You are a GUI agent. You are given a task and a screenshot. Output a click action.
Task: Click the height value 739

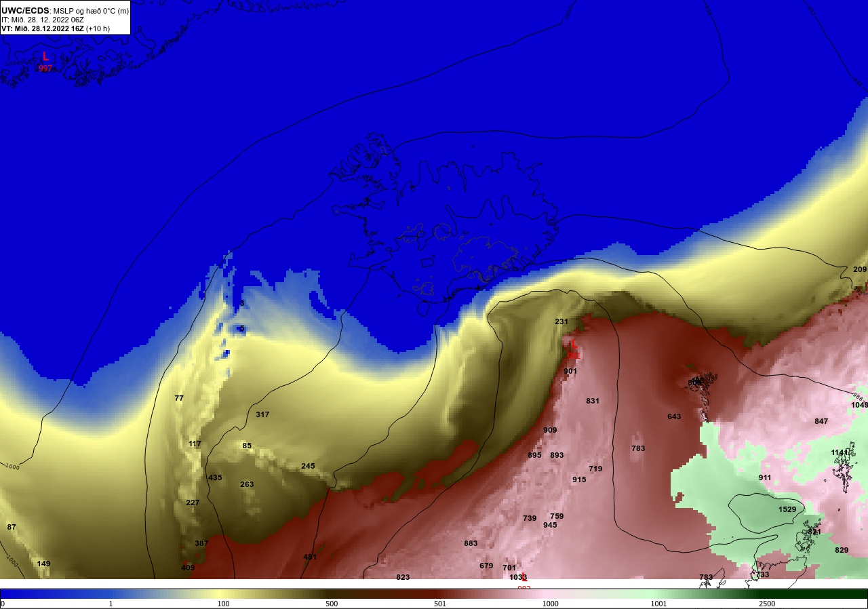pyautogui.click(x=530, y=518)
